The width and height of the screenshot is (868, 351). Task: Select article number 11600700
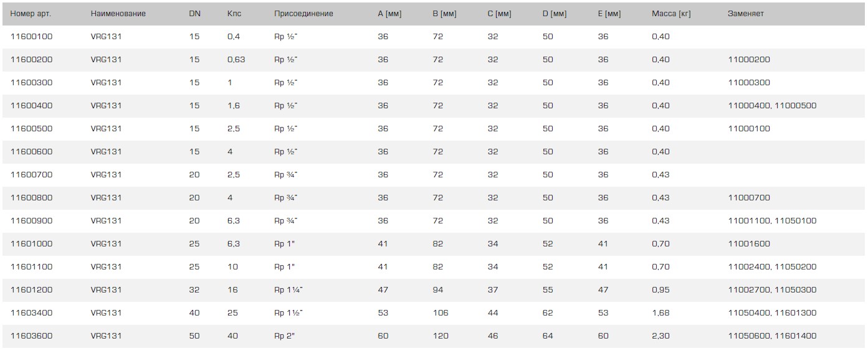[32, 175]
